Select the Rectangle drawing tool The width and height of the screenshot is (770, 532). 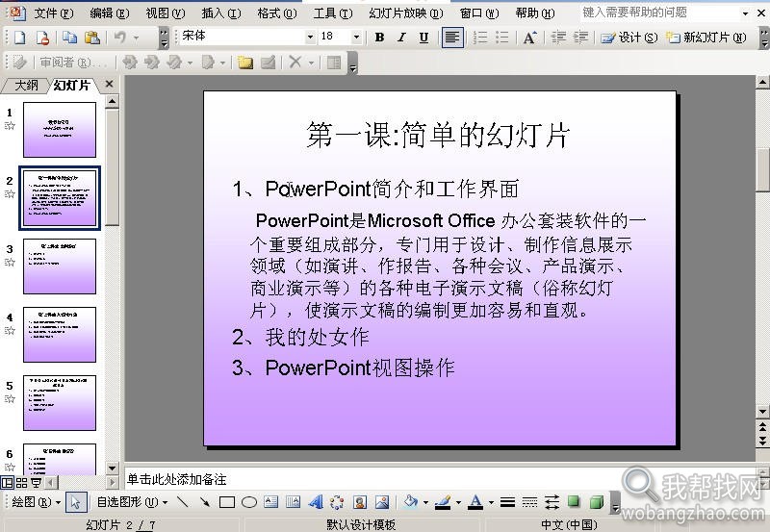(x=227, y=502)
